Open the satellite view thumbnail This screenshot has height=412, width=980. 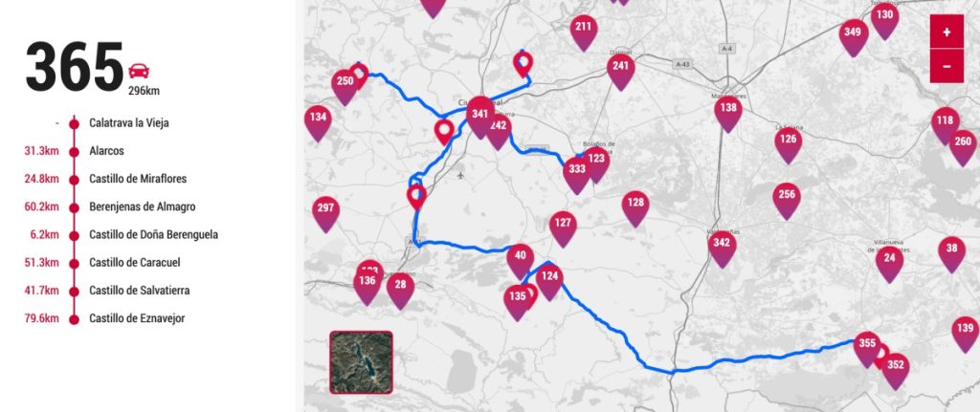pyautogui.click(x=361, y=362)
